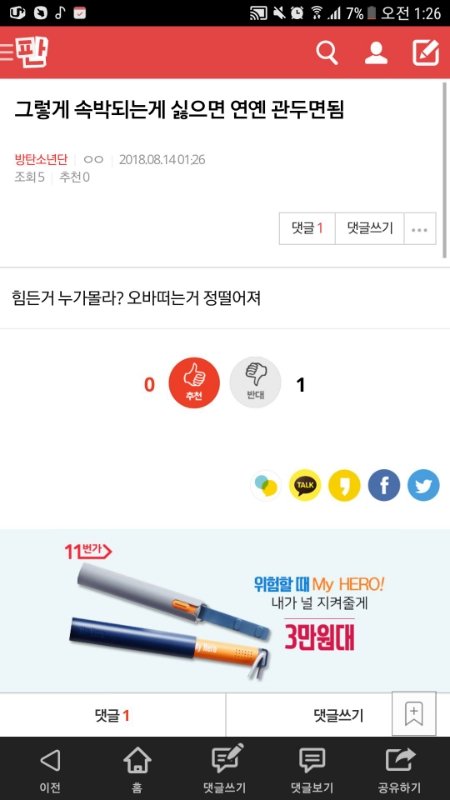
Task: Click the 댓글쓰기 button under the title
Action: pos(370,229)
